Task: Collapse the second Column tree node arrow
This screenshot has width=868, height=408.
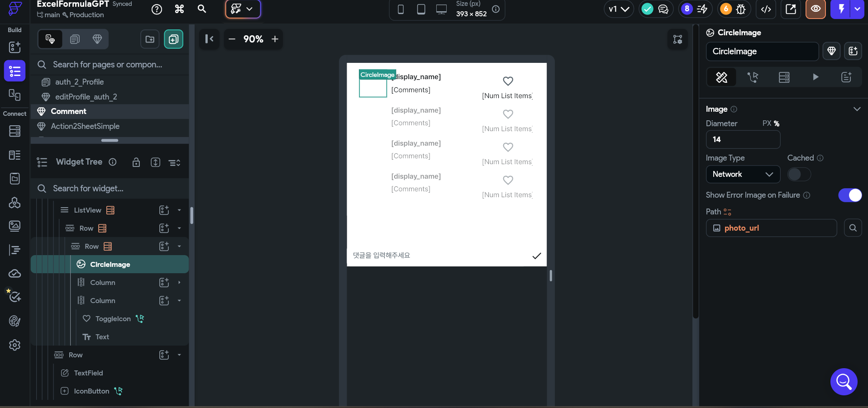Action: coord(179,300)
